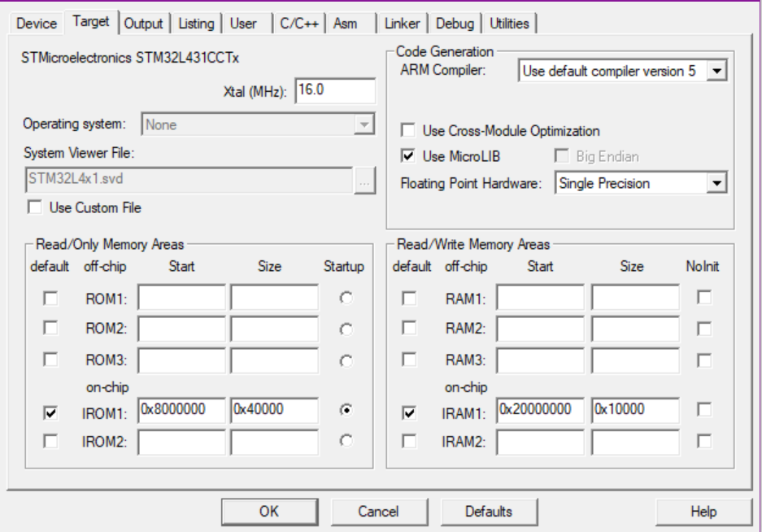762x532 pixels.
Task: Enable NoInit for IRAM2
Action: (704, 441)
